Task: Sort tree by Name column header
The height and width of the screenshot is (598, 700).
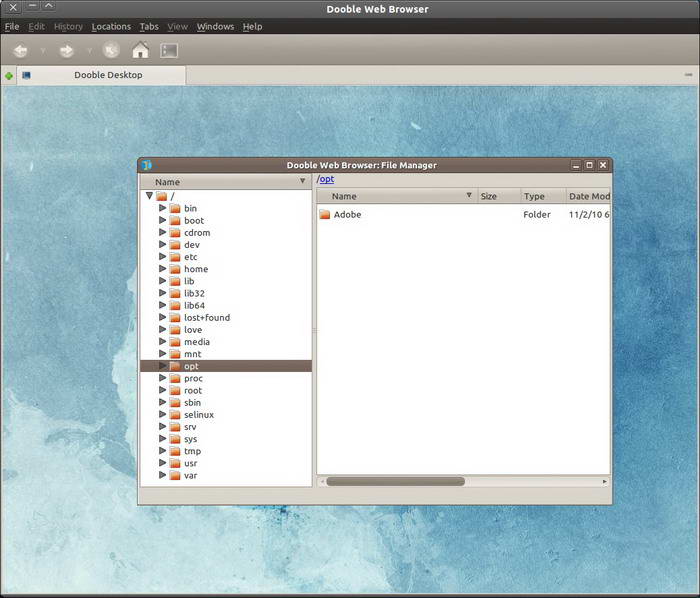Action: click(x=226, y=182)
